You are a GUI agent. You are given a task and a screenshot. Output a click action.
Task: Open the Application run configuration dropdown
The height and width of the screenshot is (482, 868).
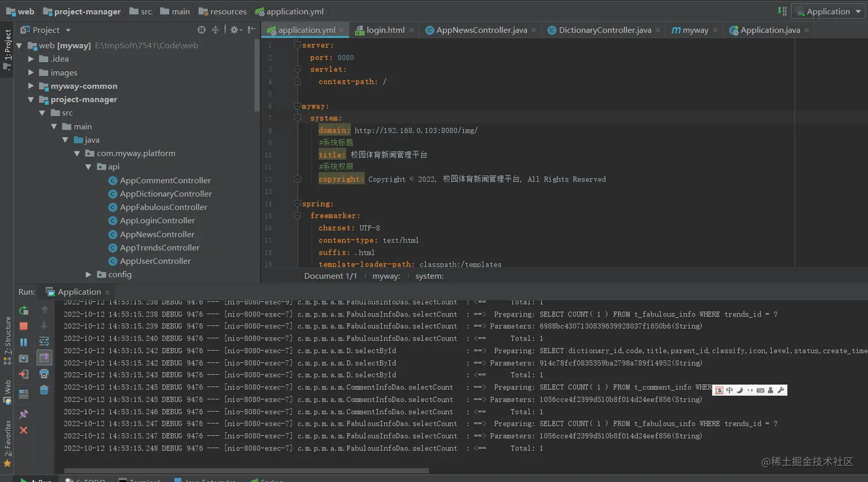(827, 11)
